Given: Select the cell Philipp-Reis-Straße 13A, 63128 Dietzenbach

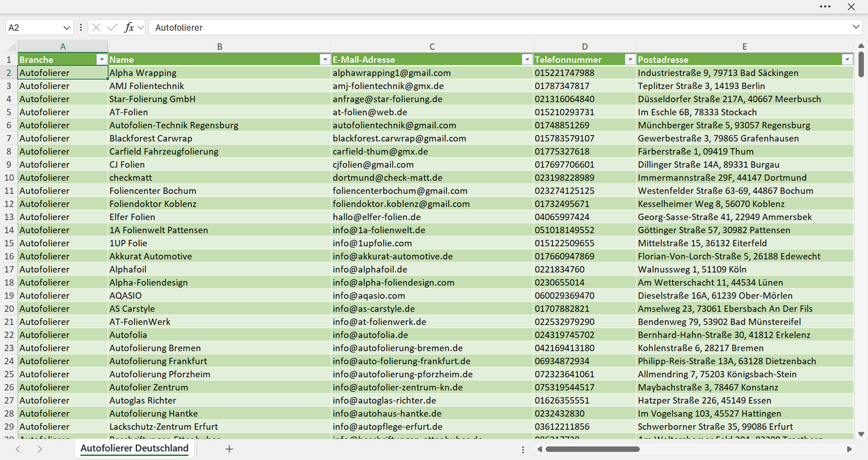Looking at the screenshot, I should [745, 362].
